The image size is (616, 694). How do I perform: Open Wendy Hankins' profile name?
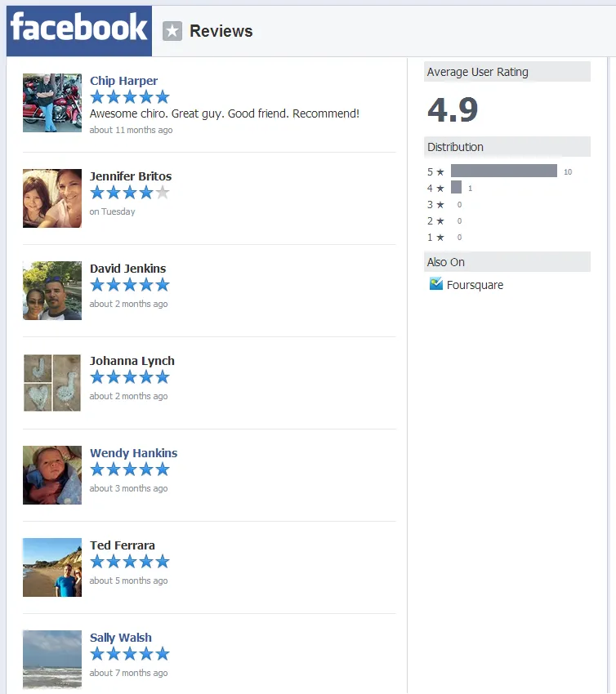tap(133, 453)
